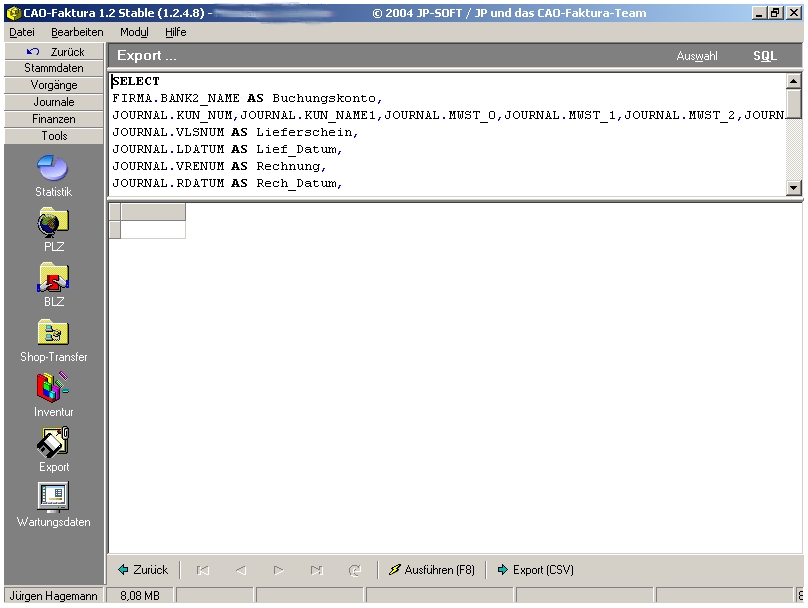Open the Bearbeiten menu
The height and width of the screenshot is (608, 808).
[x=77, y=32]
